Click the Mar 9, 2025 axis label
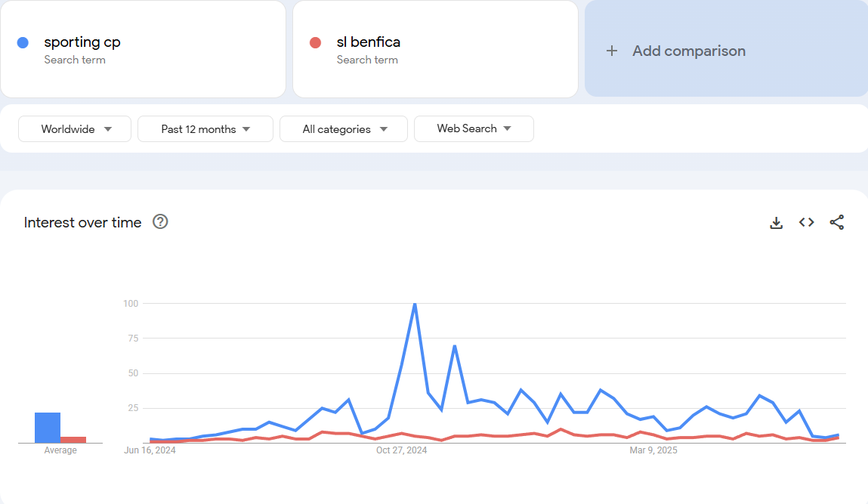The height and width of the screenshot is (504, 868). pos(653,450)
